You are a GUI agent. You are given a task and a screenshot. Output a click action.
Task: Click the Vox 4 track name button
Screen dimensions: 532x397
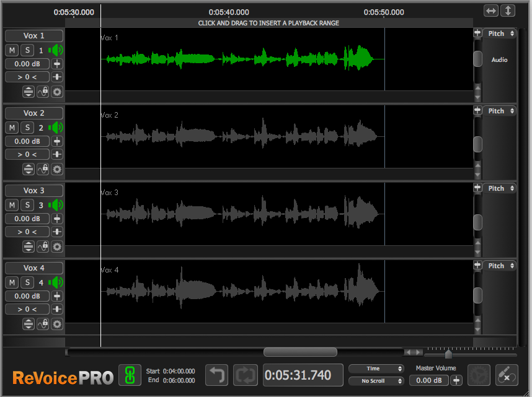34,268
